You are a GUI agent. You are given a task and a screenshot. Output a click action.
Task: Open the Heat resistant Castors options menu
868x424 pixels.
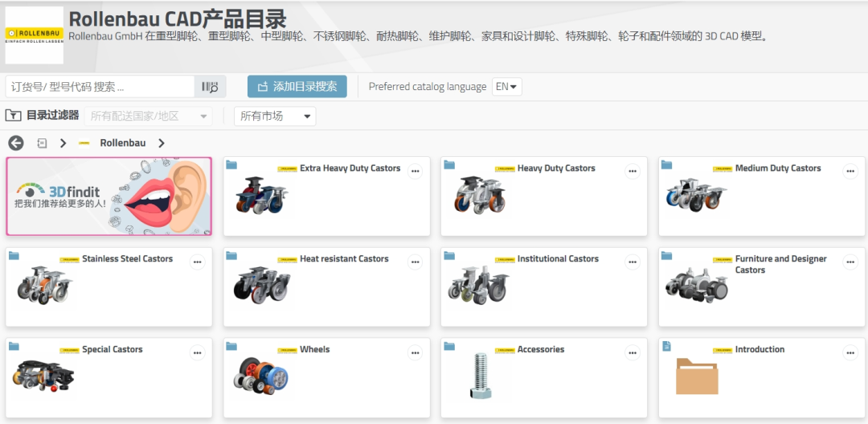[416, 262]
